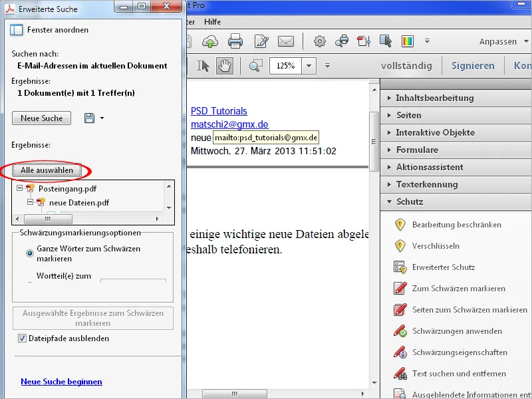Viewport: 532px width, 399px height.
Task: Open settings via the gear toolbar icon
Action: 319,41
